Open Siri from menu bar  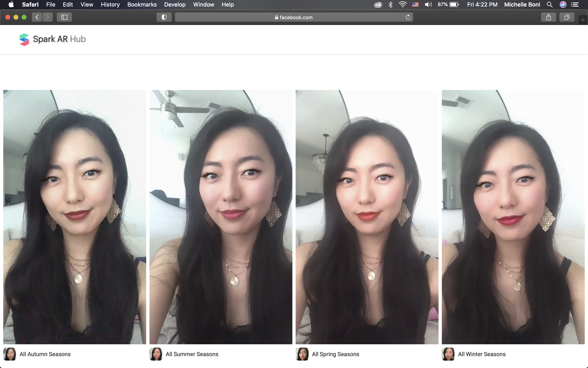pos(563,4)
